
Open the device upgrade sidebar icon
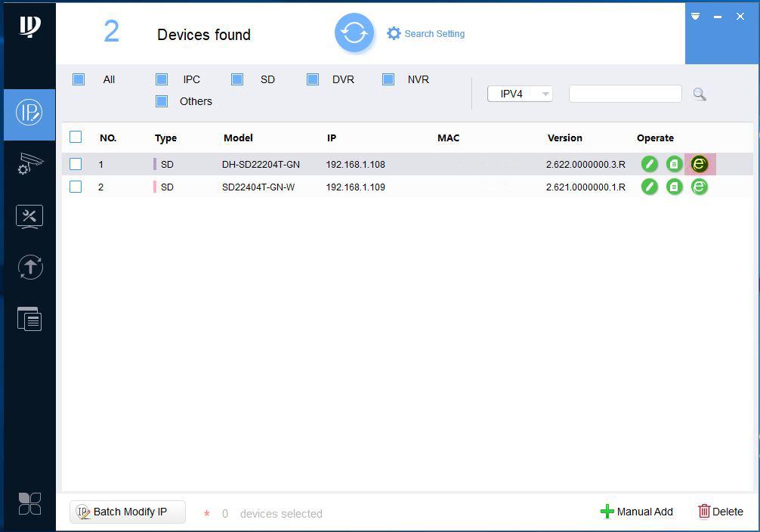click(29, 268)
